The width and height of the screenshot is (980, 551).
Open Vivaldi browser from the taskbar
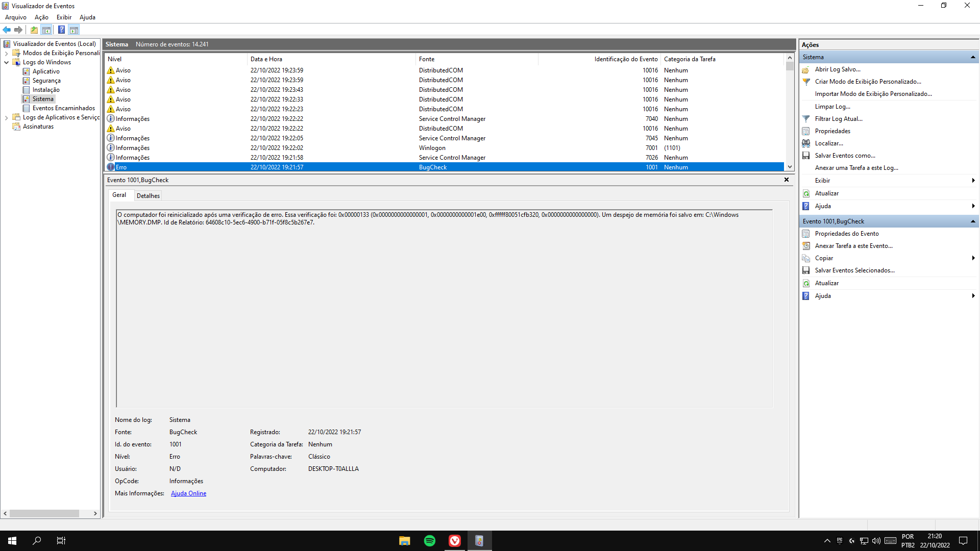click(x=455, y=541)
